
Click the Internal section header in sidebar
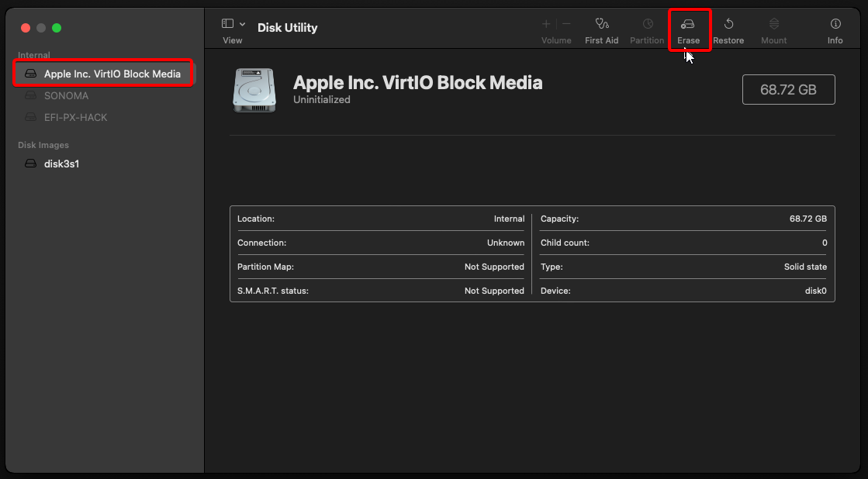pos(34,55)
